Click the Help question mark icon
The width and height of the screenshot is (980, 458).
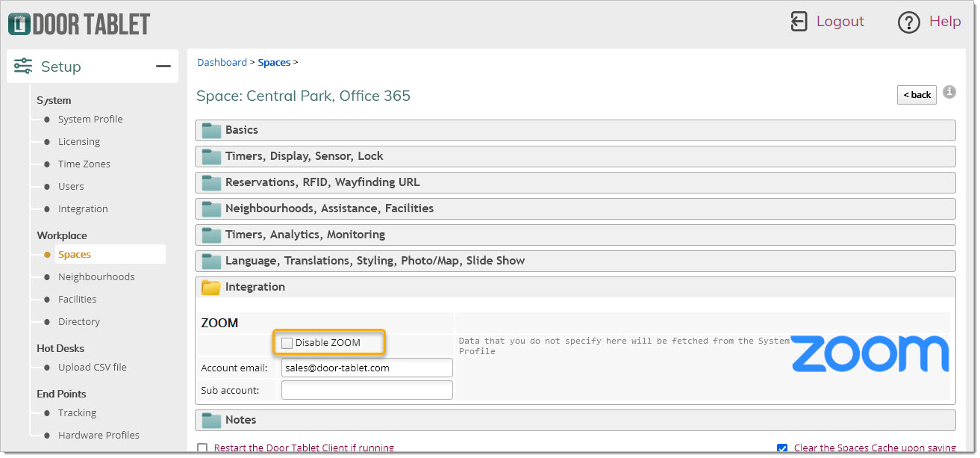tap(908, 22)
